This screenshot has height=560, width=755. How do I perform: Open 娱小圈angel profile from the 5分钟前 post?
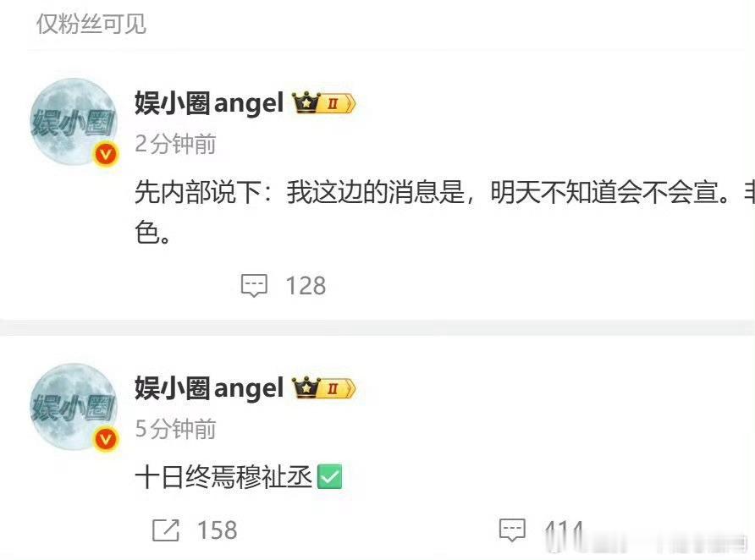point(209,387)
